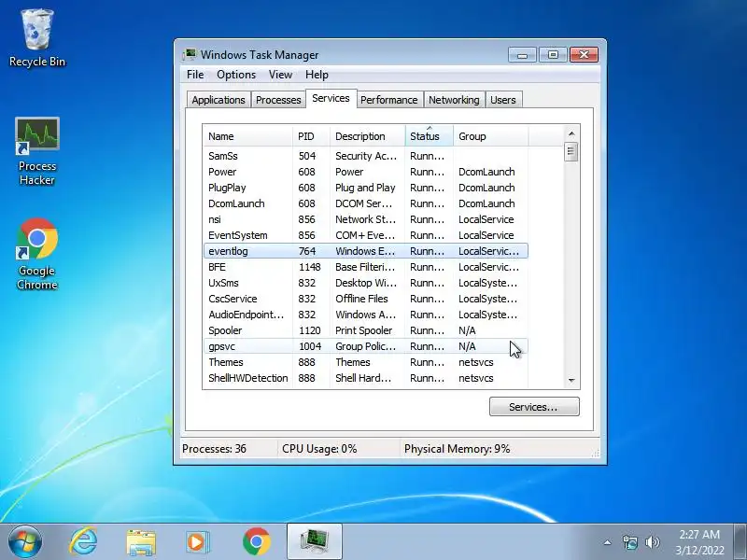The height and width of the screenshot is (560, 747).
Task: Click Physical Memory: 9% status text
Action: point(458,449)
